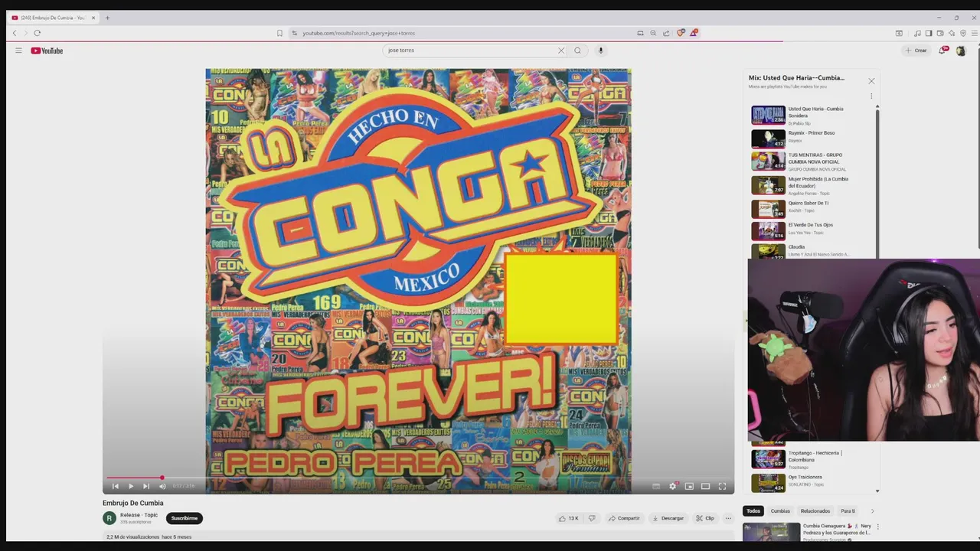Select the Todos filter chip

pos(753,511)
